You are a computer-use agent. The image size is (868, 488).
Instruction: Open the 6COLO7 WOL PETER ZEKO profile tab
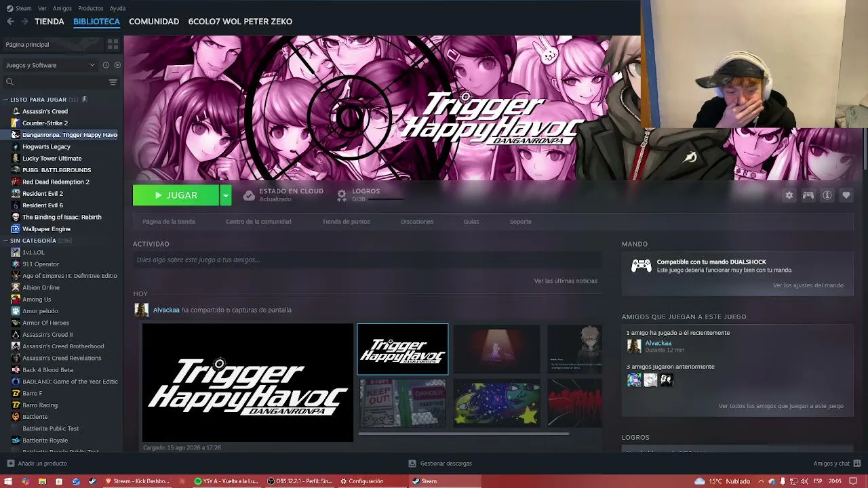(240, 22)
